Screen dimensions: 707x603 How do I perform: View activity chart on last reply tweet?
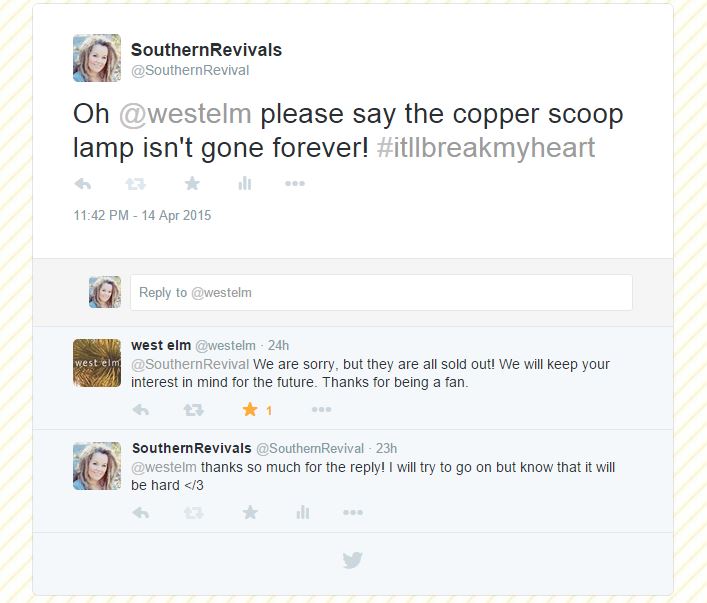coord(303,512)
